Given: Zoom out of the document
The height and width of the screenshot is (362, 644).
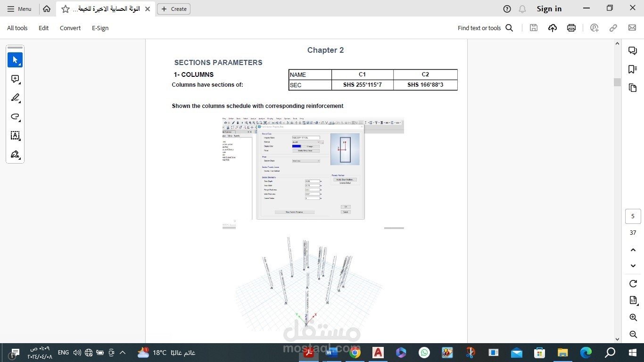Looking at the screenshot, I should click(633, 334).
